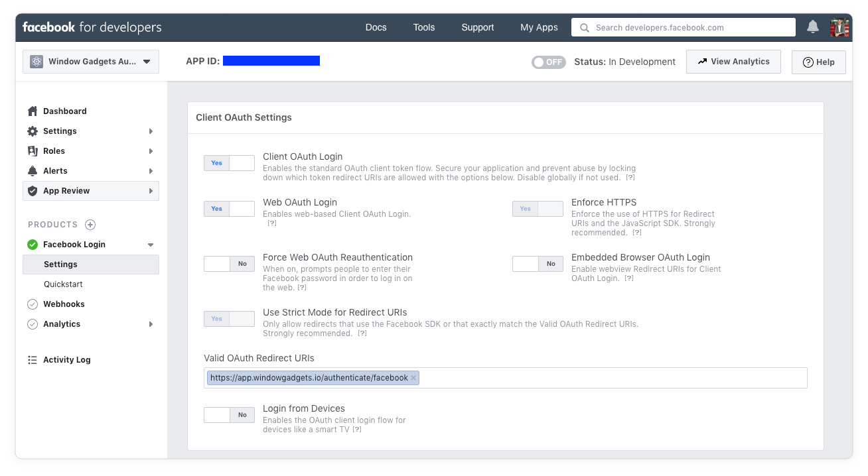Click the Alerts bell icon in sidebar
Image resolution: width=868 pixels, height=476 pixels.
33,170
